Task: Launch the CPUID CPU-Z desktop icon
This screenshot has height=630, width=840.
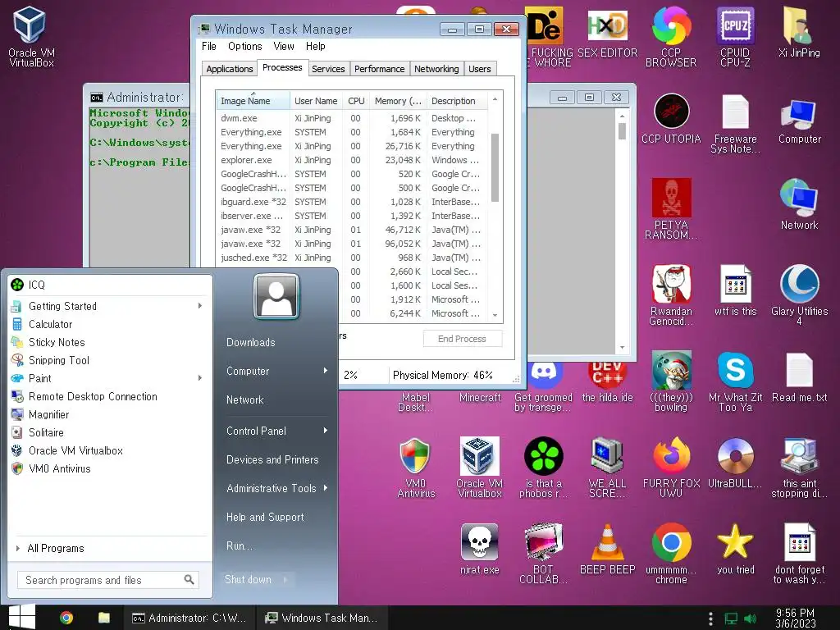Action: [x=735, y=36]
